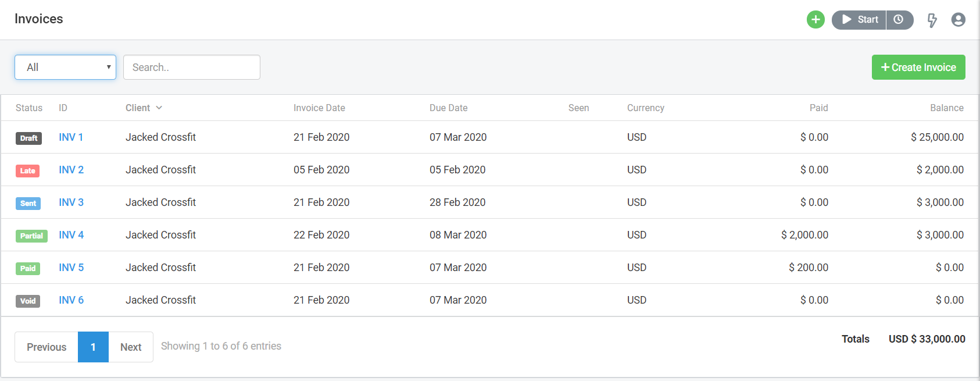Click due date 08 Mar 2020
The height and width of the screenshot is (381, 980).
tap(458, 235)
